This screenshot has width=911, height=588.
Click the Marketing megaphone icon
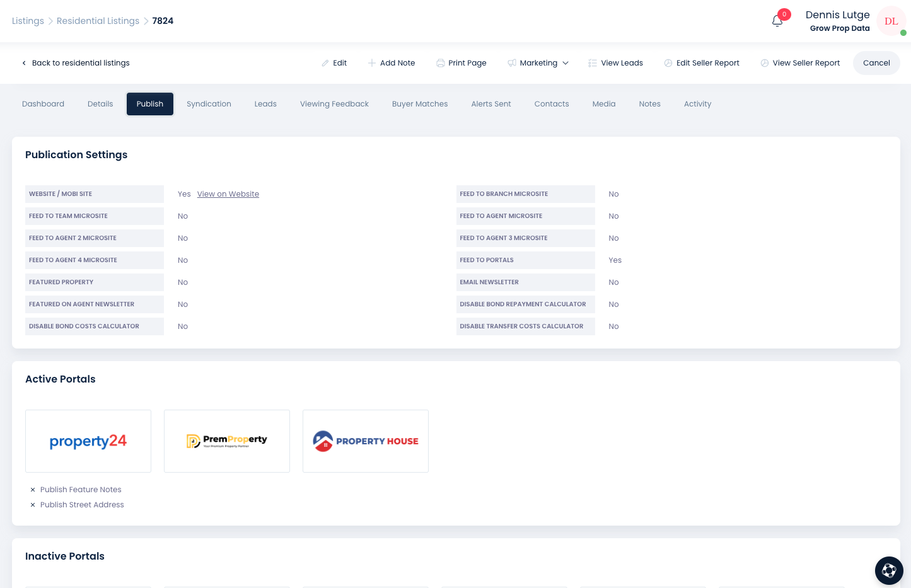click(512, 63)
